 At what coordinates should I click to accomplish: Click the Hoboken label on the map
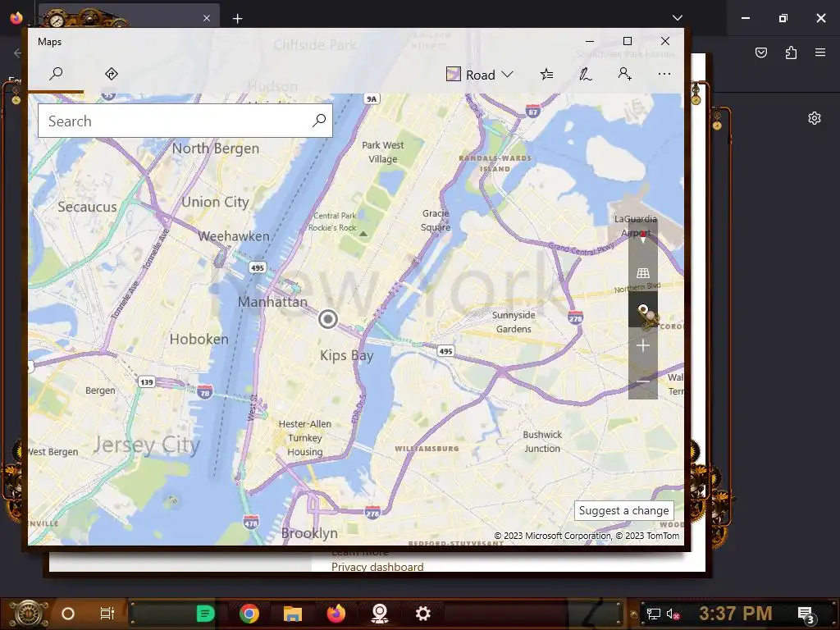pos(199,339)
